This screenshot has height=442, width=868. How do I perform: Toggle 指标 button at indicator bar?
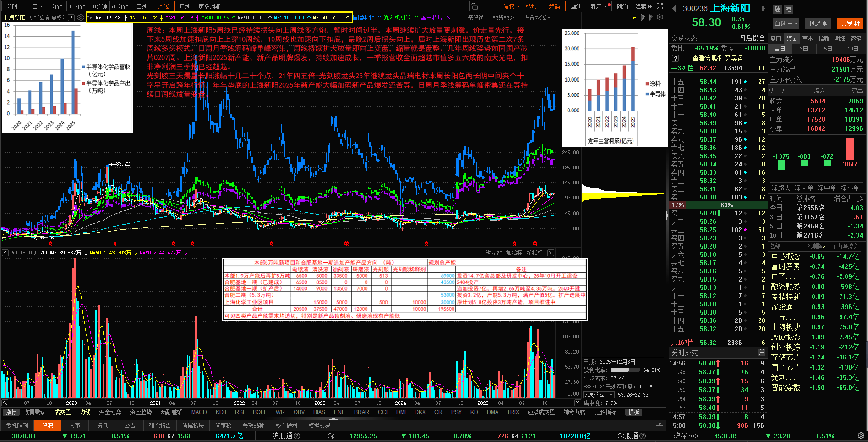[x=11, y=412]
